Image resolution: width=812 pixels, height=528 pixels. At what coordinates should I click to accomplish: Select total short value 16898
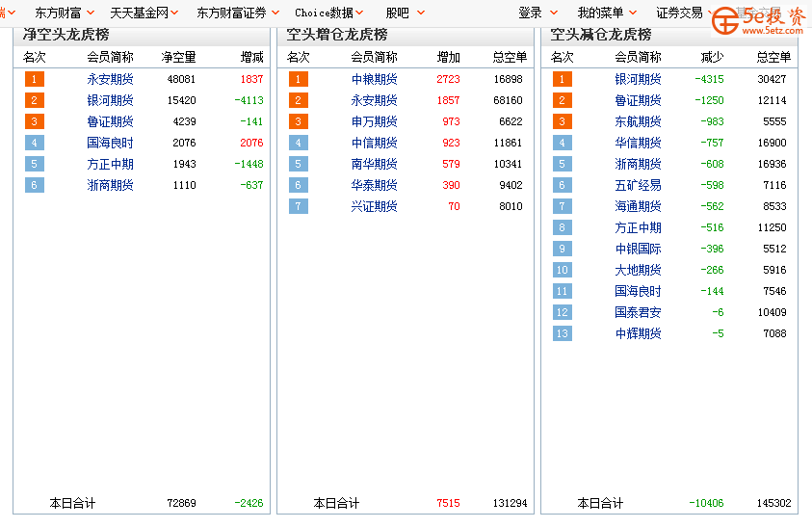click(x=508, y=79)
